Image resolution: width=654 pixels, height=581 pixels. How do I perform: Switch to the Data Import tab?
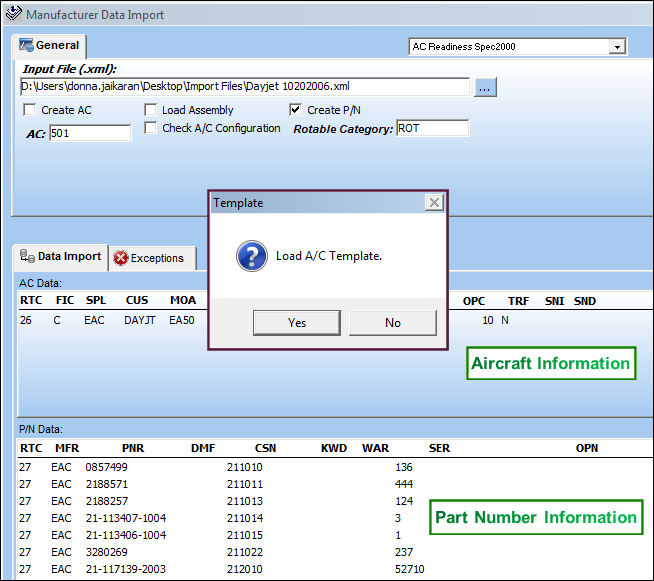click(x=61, y=257)
